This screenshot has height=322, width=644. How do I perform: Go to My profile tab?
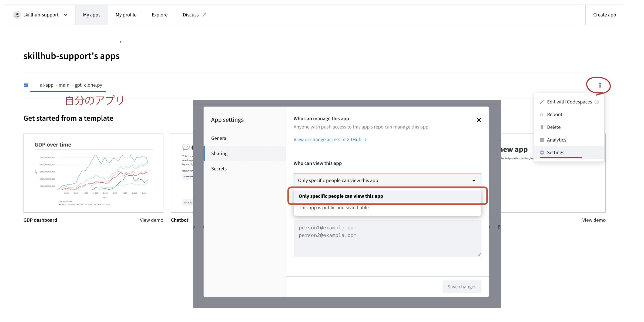point(126,15)
